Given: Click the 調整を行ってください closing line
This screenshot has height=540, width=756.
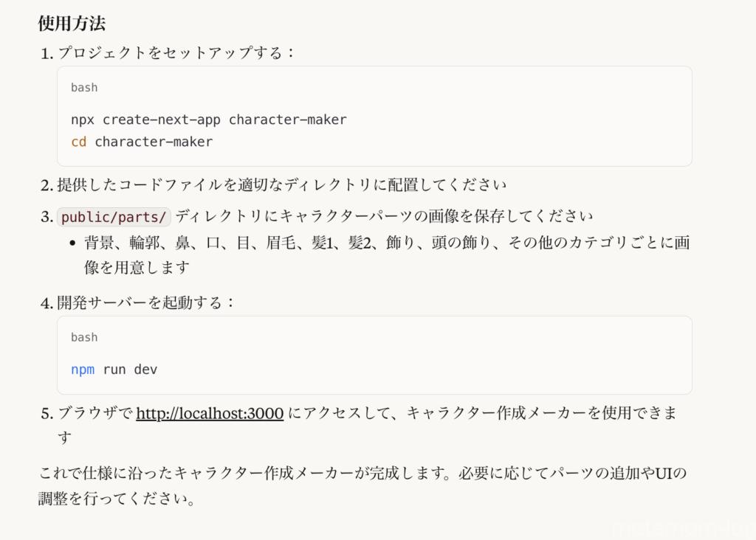Looking at the screenshot, I should point(117,499).
